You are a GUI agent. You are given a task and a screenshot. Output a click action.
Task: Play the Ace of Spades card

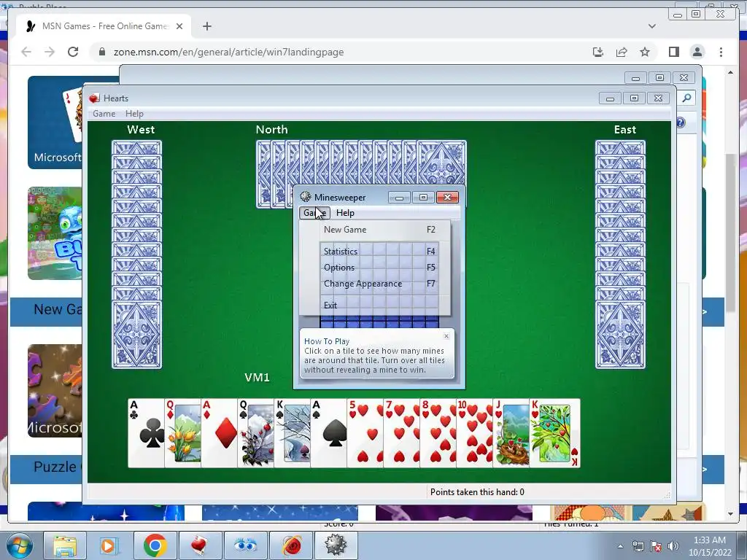[329, 433]
